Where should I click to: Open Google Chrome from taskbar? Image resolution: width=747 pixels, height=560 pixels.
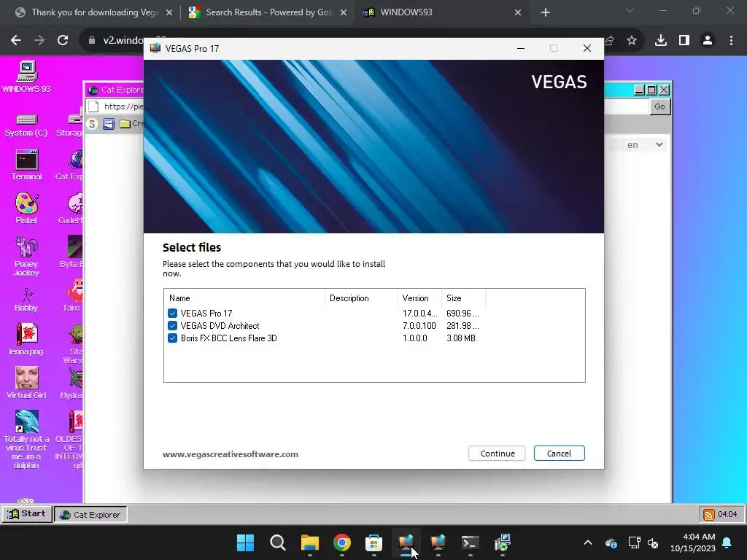tap(341, 542)
